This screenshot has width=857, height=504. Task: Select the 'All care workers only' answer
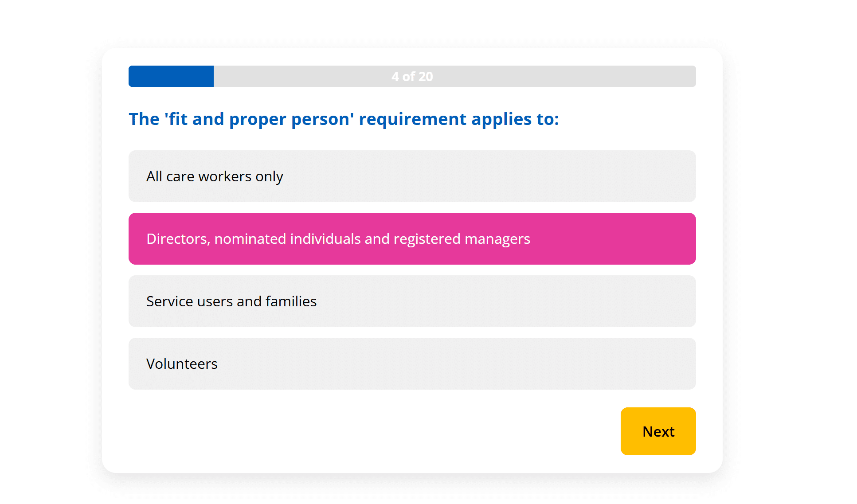point(411,176)
